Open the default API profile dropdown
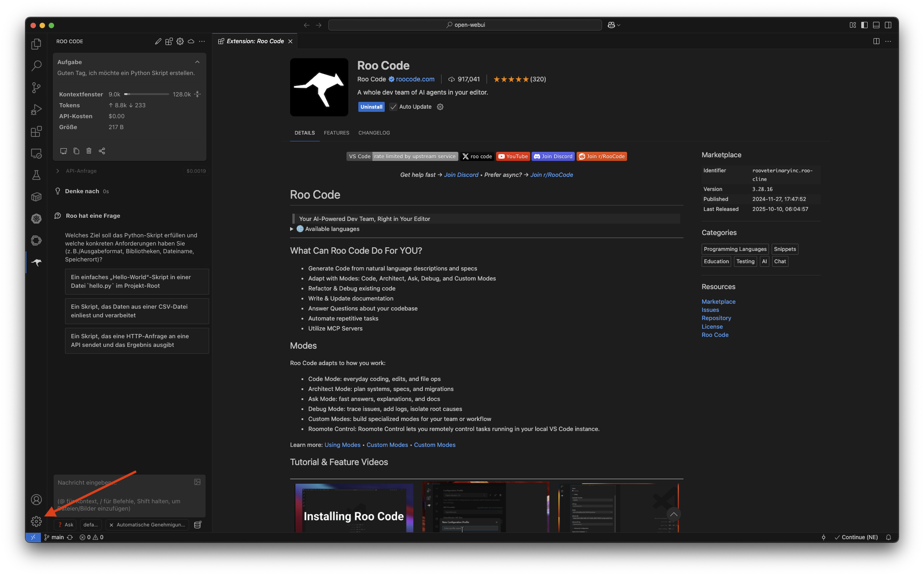The height and width of the screenshot is (576, 924). point(91,525)
